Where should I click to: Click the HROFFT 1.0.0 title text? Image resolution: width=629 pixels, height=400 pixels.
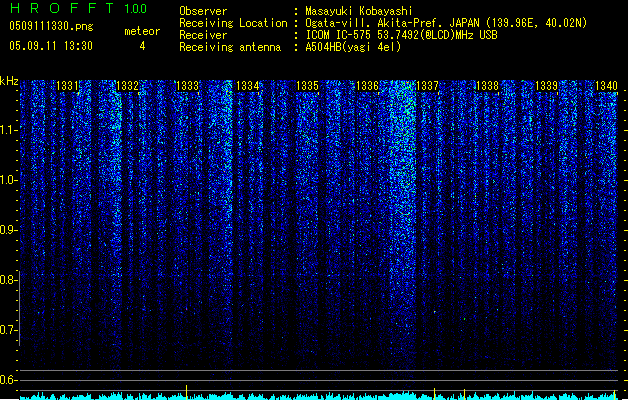[x=78, y=8]
